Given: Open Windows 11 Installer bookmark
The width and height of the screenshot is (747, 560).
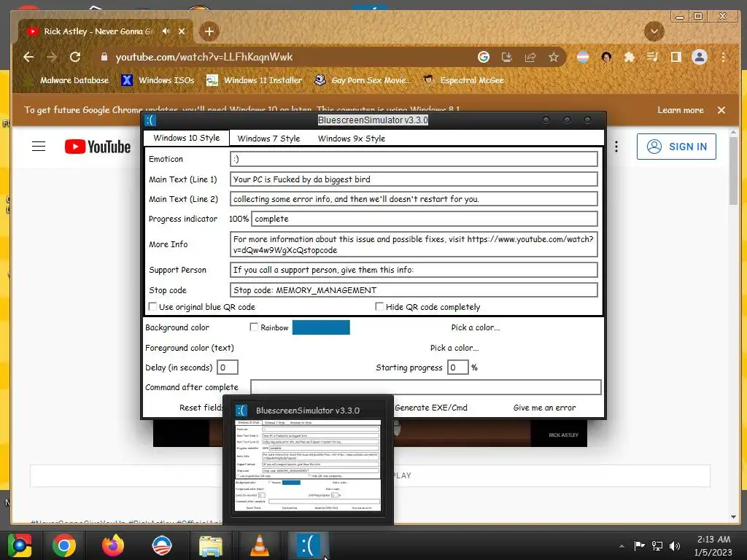Looking at the screenshot, I should [255, 80].
